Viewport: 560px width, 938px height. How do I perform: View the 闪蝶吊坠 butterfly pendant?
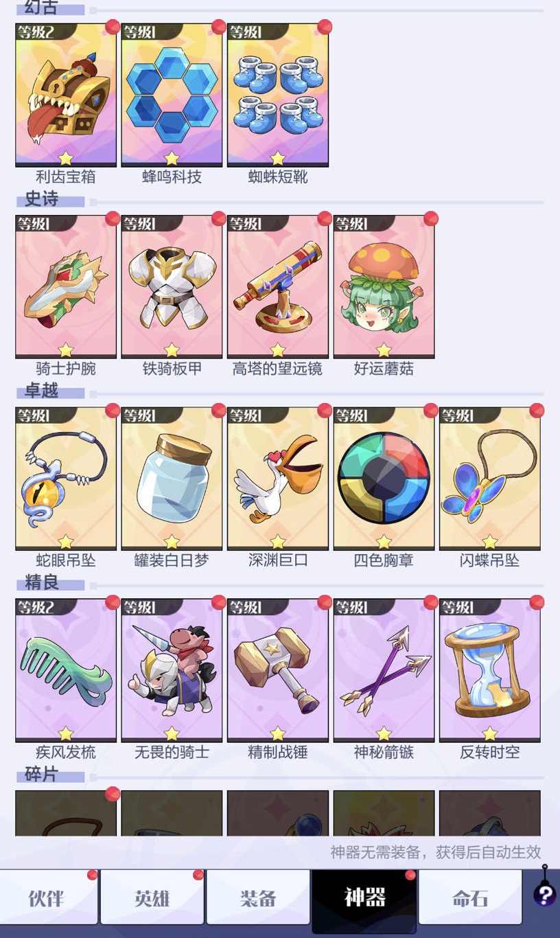(490, 478)
